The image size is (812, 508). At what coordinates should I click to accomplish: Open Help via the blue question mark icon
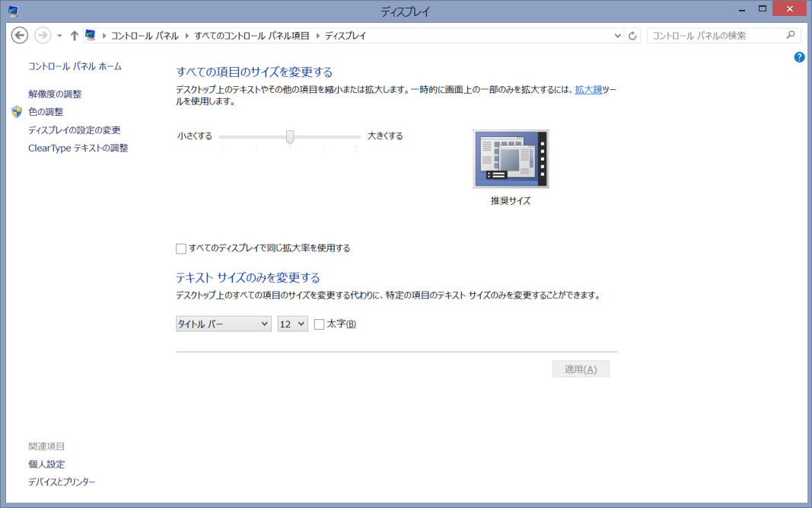point(799,57)
